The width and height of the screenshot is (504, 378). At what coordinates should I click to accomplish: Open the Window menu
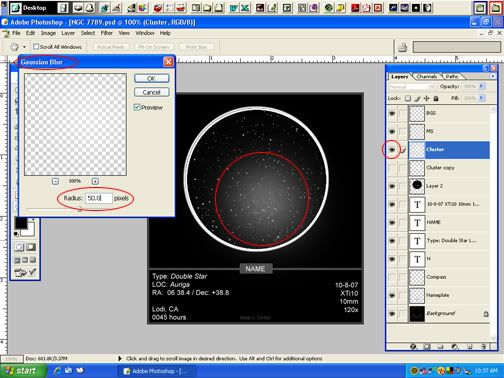145,33
